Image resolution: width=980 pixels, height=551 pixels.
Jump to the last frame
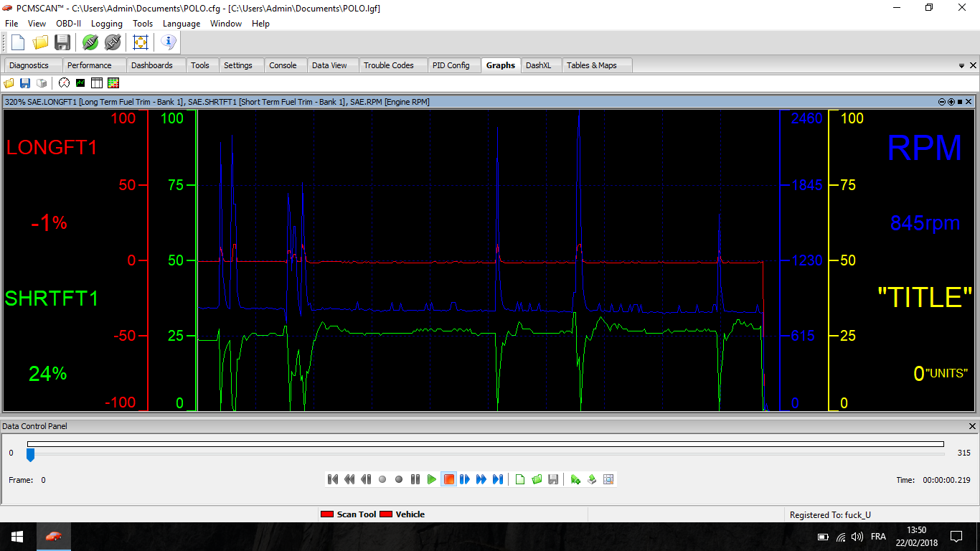click(x=497, y=479)
